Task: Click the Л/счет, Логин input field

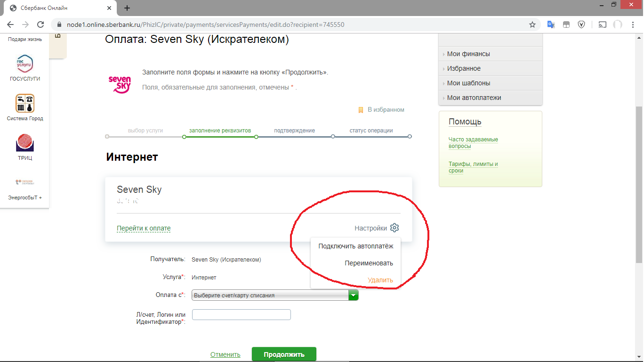Action: point(241,314)
